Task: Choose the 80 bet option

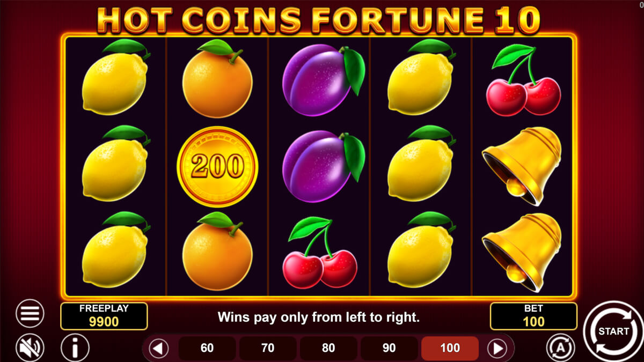Action: click(x=328, y=349)
